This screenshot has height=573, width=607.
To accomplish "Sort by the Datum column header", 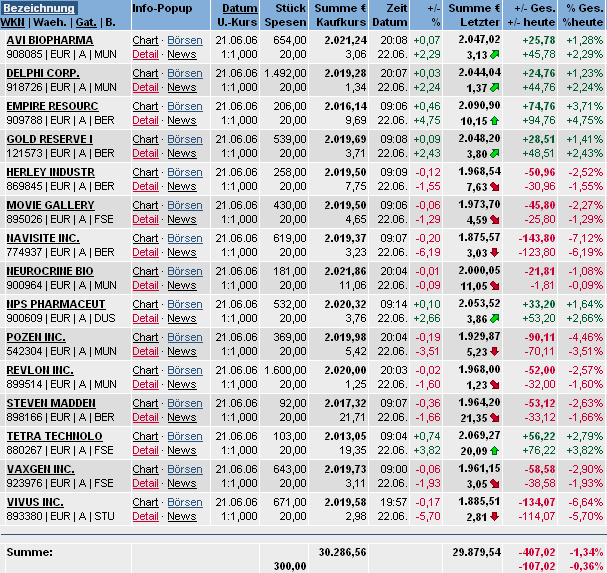I will tap(240, 8).
